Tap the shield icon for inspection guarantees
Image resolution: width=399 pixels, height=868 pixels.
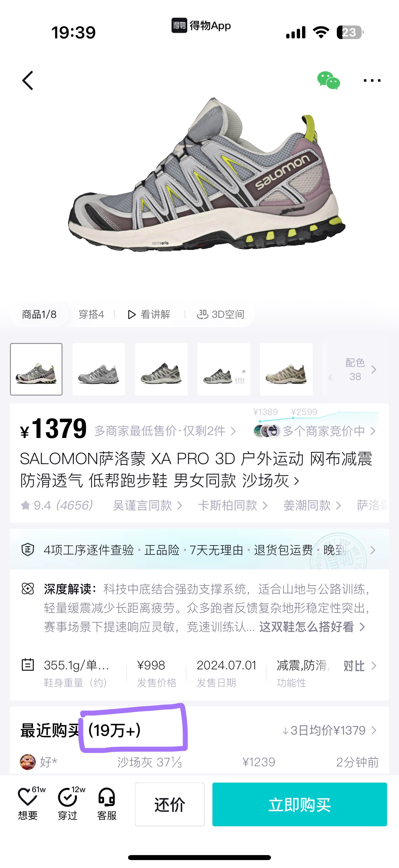(27, 550)
